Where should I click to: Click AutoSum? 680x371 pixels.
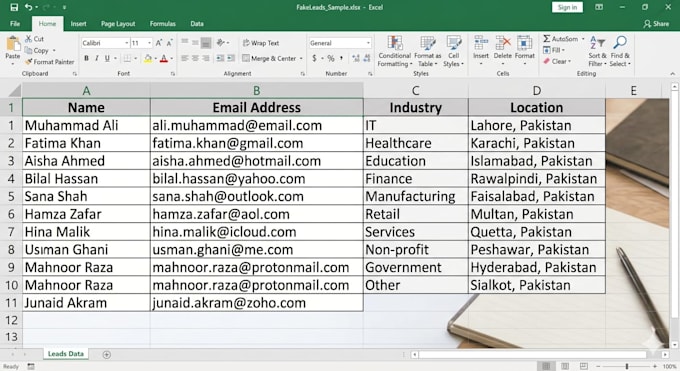click(x=562, y=39)
